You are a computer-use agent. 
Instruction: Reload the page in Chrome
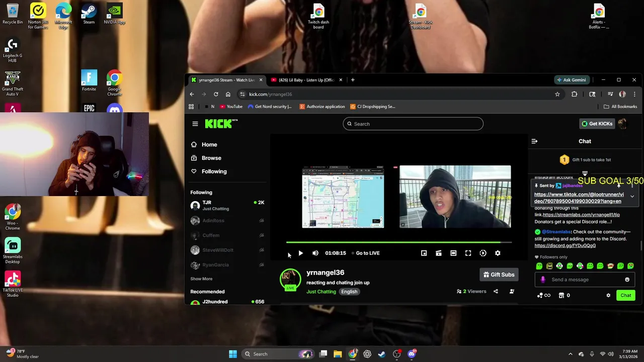pyautogui.click(x=216, y=94)
